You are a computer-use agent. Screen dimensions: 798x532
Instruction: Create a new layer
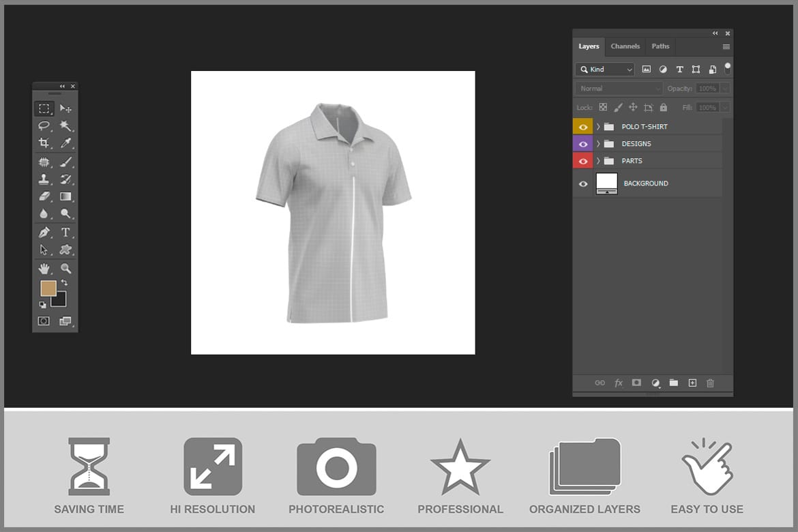692,383
